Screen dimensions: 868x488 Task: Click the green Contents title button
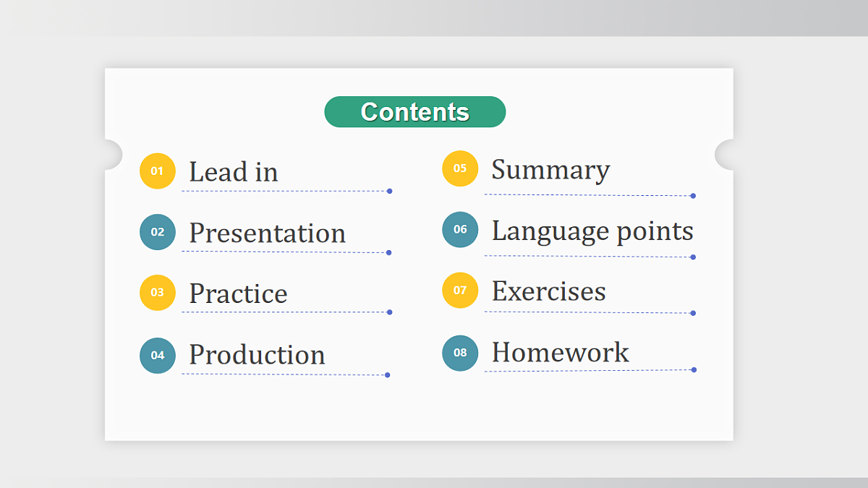[x=415, y=112]
